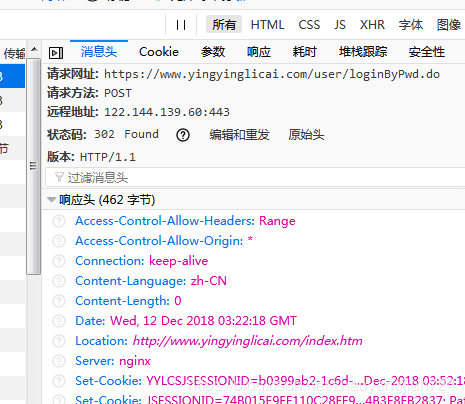Viewport: 465px width, 404px height.
Task: Open status code 302 help question icon
Action: (x=183, y=135)
